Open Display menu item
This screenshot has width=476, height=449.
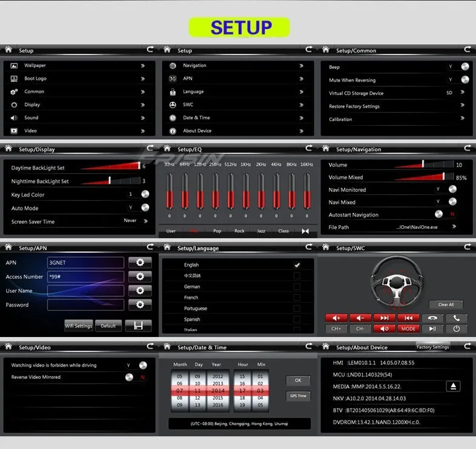point(79,105)
